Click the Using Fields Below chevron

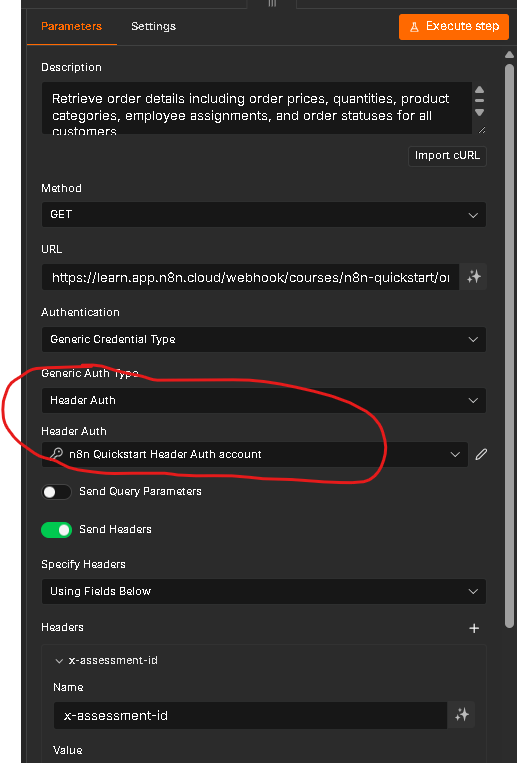473,592
